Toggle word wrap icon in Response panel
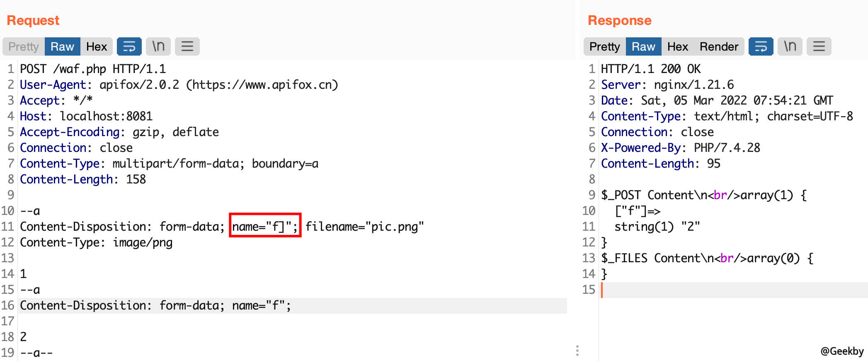The image size is (868, 361). click(x=761, y=46)
